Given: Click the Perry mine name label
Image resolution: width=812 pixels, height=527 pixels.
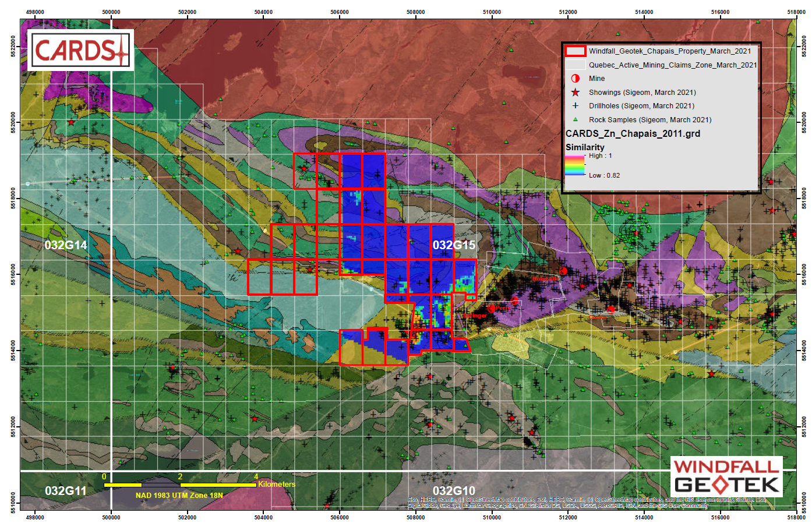Looking at the screenshot, I should tap(503, 308).
